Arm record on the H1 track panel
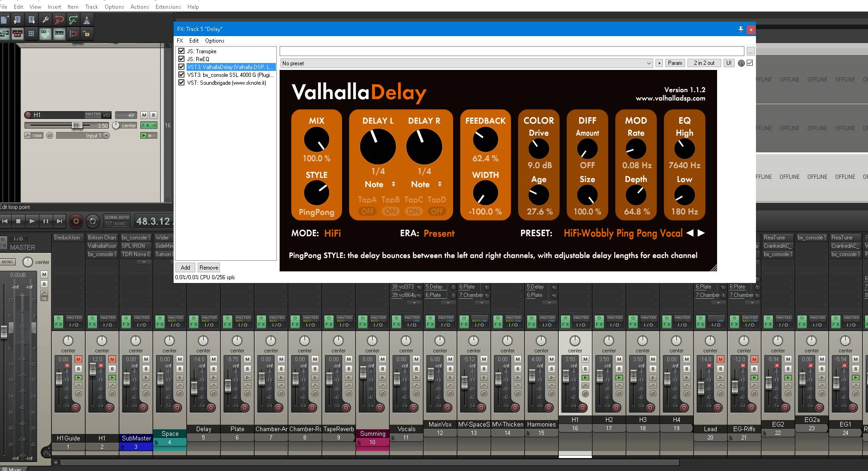Image resolution: width=868 pixels, height=471 pixels. point(28,115)
